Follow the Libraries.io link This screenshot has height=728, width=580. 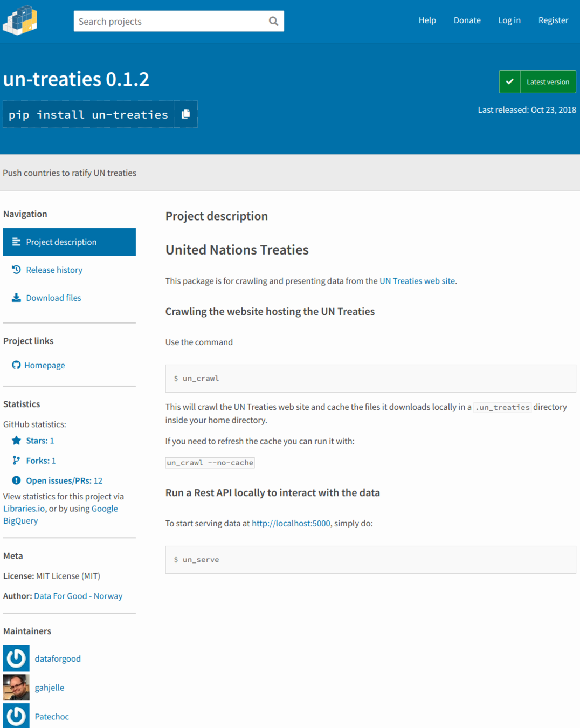click(x=24, y=509)
